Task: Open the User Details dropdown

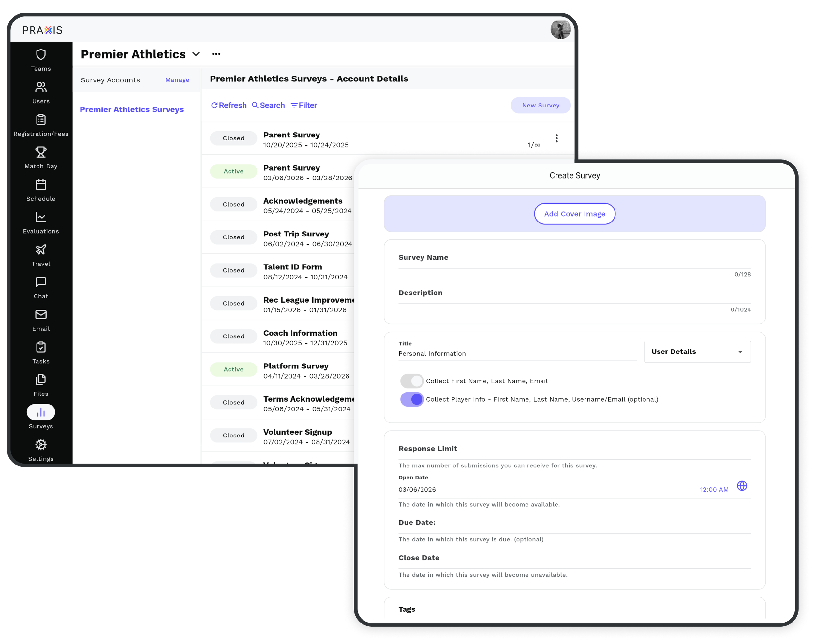Action: [697, 352]
